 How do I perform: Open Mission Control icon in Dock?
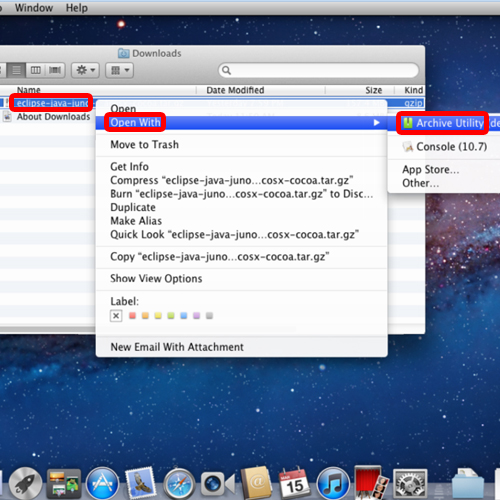[64, 483]
